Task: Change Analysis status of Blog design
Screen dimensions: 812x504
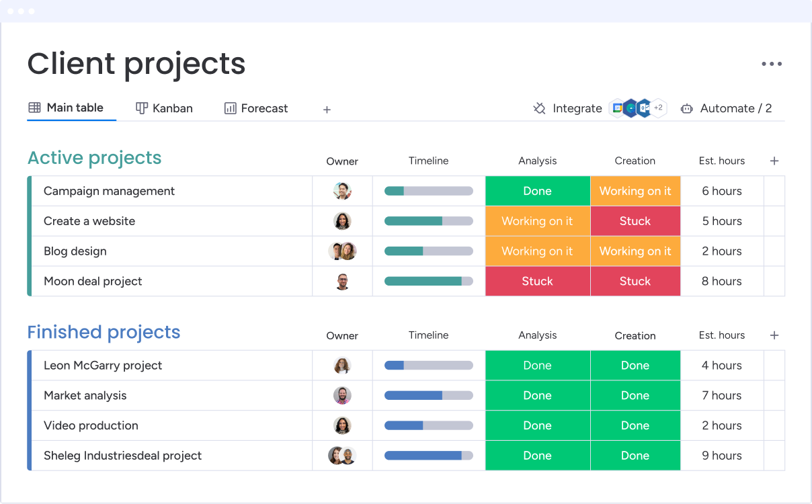Action: [x=538, y=251]
